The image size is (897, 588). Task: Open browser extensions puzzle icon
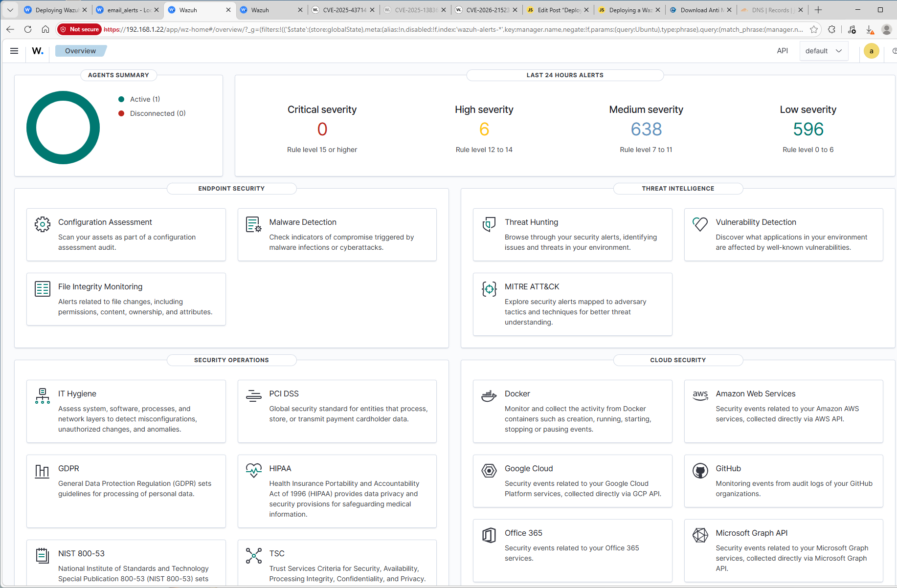tap(831, 29)
